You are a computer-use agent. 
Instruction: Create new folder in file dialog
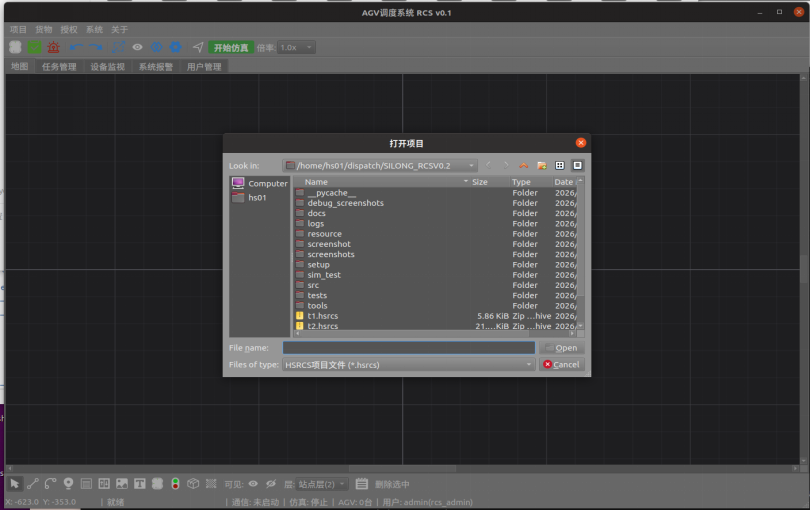tap(542, 165)
